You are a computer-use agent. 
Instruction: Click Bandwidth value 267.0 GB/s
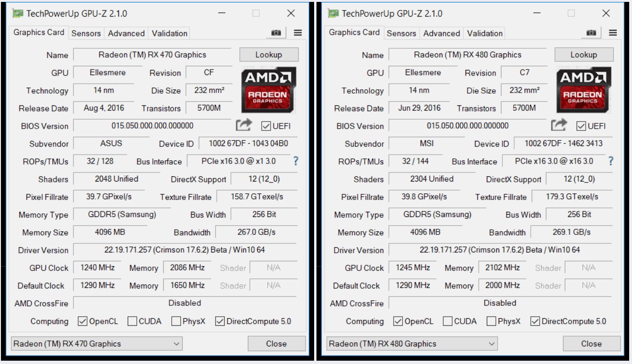(x=256, y=232)
